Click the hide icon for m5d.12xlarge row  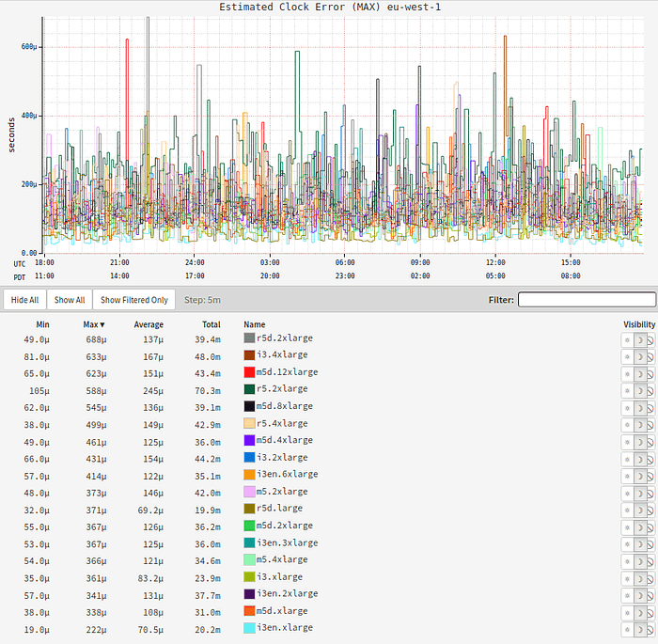(649, 372)
